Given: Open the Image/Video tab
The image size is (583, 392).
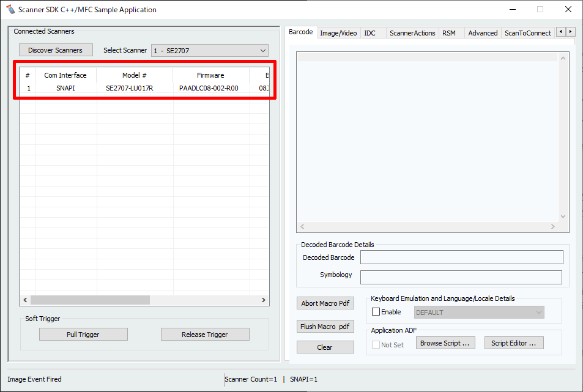Looking at the screenshot, I should click(x=338, y=33).
